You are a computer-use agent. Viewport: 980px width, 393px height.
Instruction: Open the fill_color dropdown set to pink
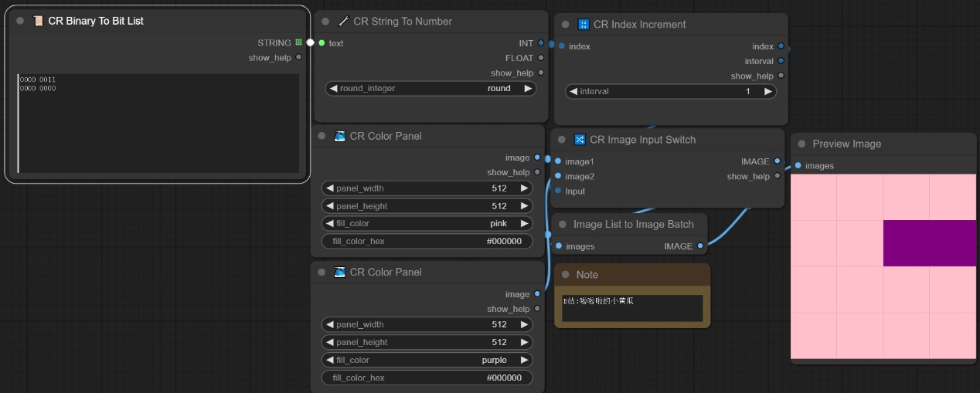[427, 224]
